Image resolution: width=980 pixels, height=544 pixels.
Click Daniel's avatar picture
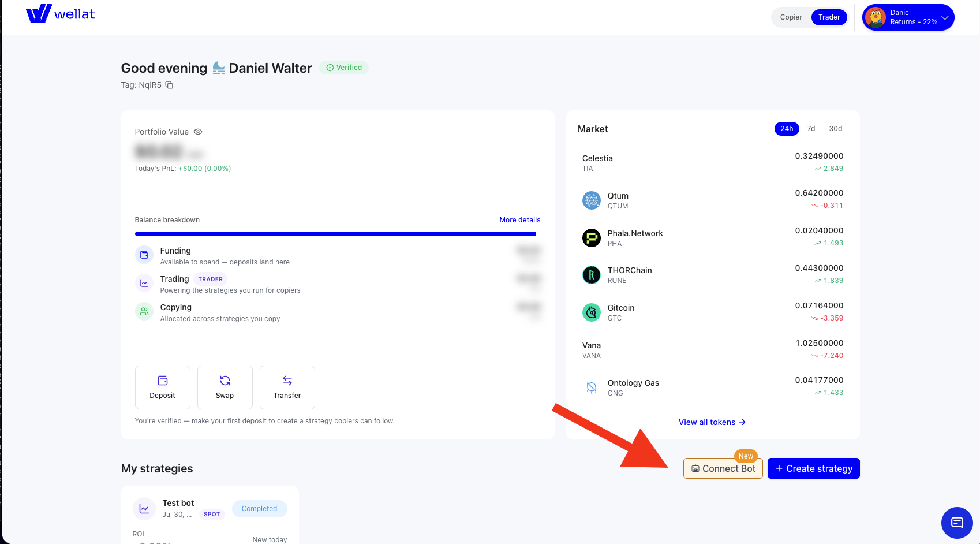tap(876, 17)
